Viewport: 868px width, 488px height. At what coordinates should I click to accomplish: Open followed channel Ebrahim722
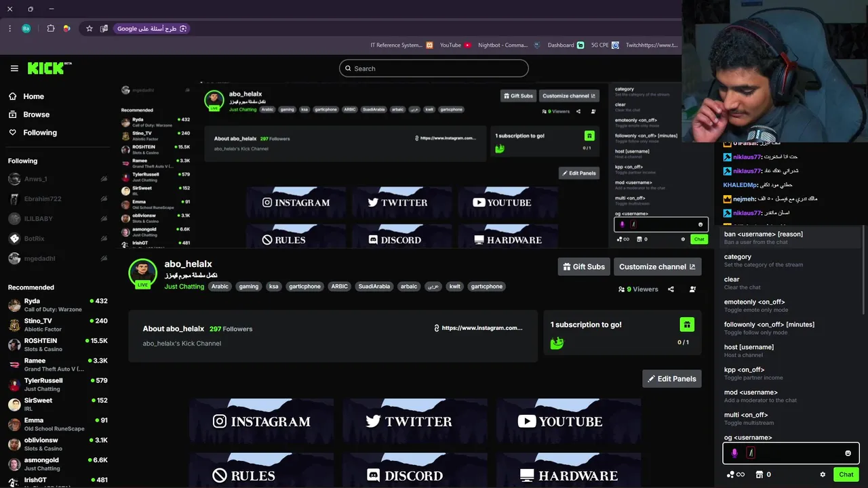point(58,199)
